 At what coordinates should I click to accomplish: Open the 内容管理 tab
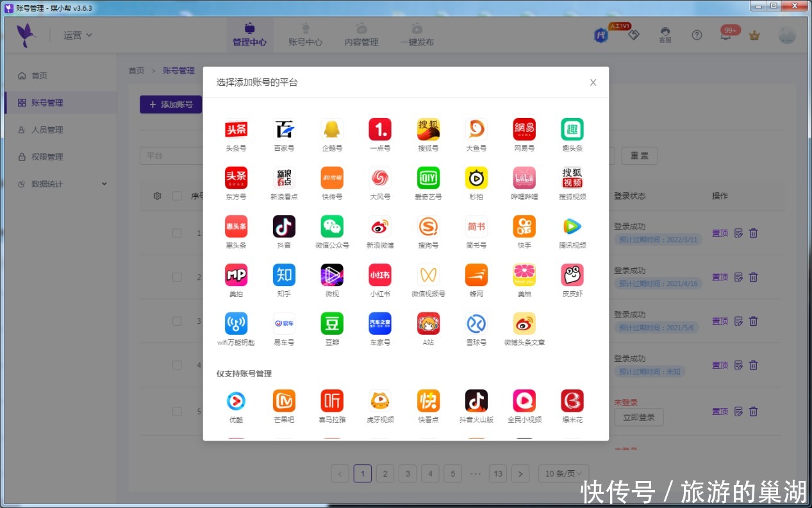[x=361, y=35]
